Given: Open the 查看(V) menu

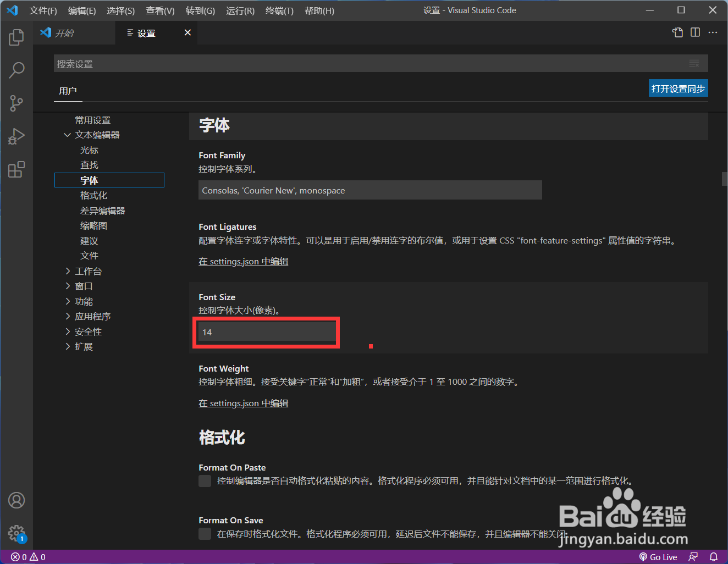Looking at the screenshot, I should point(160,10).
